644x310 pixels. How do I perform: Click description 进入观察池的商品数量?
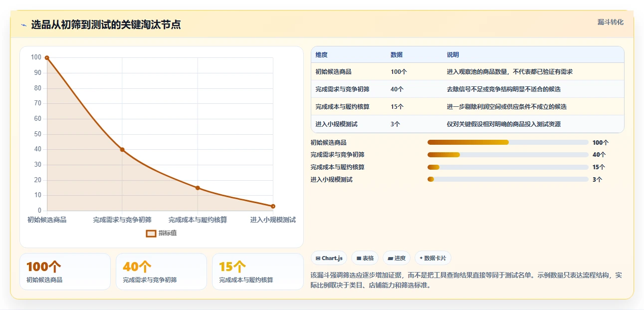point(510,72)
